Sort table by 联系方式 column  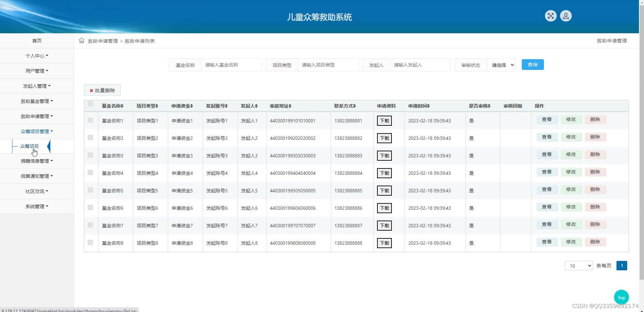[345, 106]
